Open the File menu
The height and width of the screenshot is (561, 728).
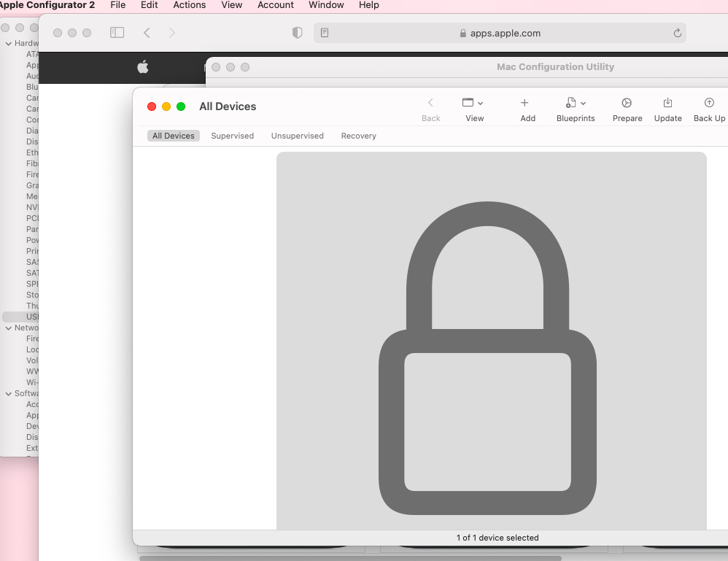[118, 5]
